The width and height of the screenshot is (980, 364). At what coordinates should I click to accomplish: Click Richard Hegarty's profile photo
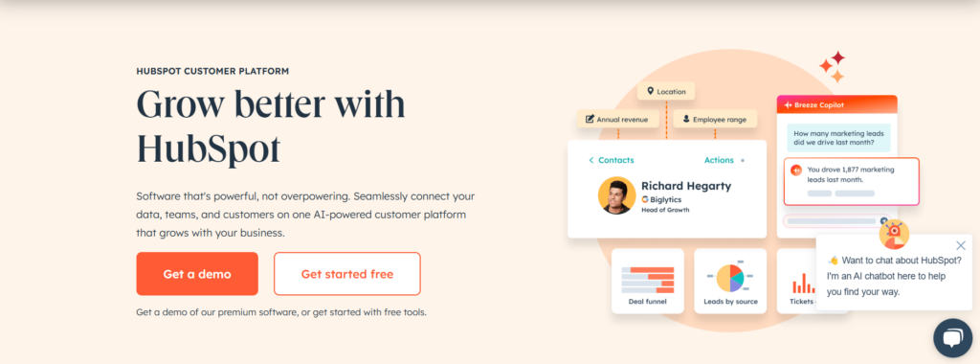click(617, 195)
